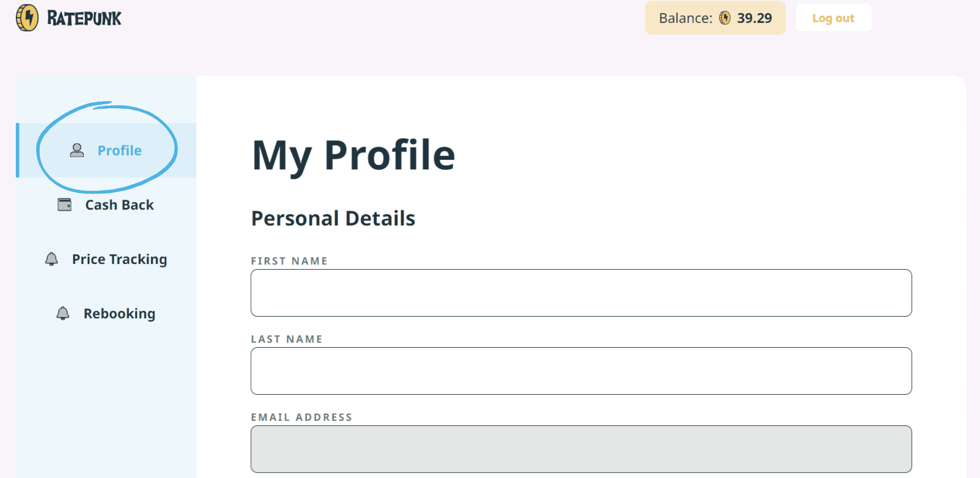This screenshot has width=980, height=478.
Task: Click the Rebooking bell icon
Action: coord(63,313)
